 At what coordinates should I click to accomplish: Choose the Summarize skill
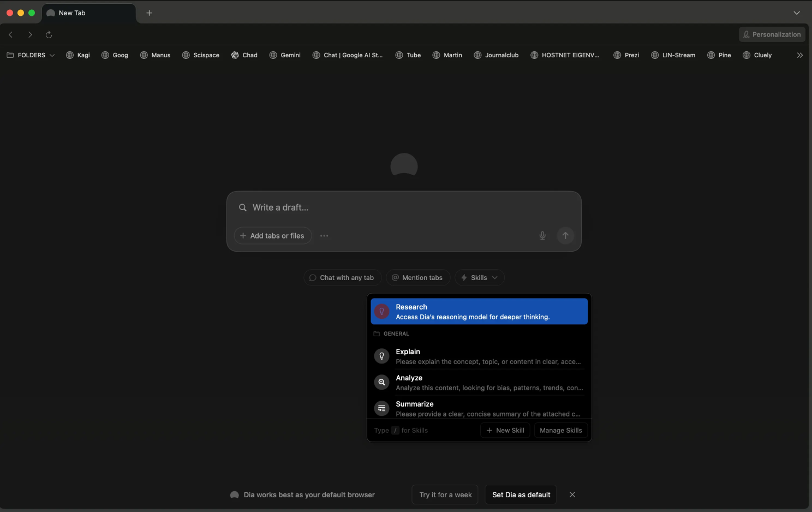click(479, 408)
